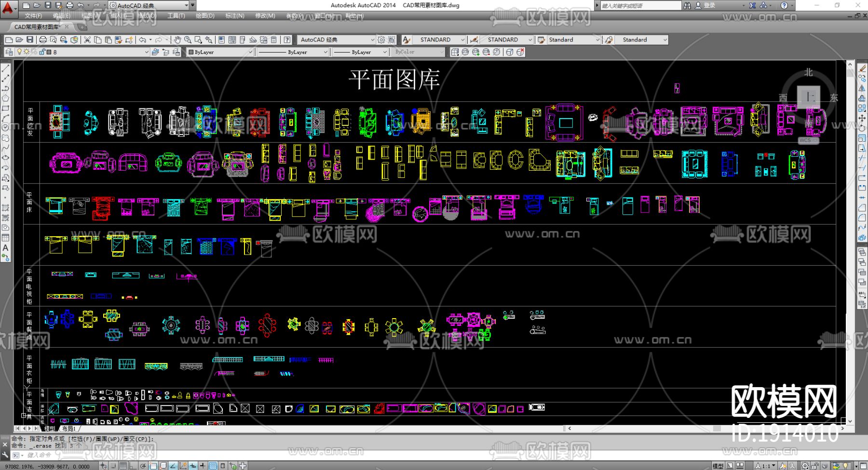This screenshot has width=868, height=470.
Task: Click the Help question mark in standard toolbar
Action: [x=287, y=40]
